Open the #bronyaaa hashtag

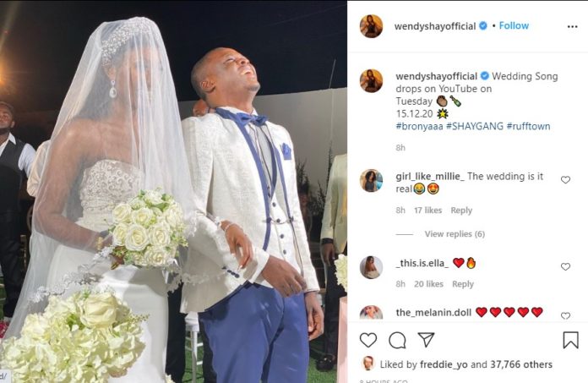tap(419, 126)
